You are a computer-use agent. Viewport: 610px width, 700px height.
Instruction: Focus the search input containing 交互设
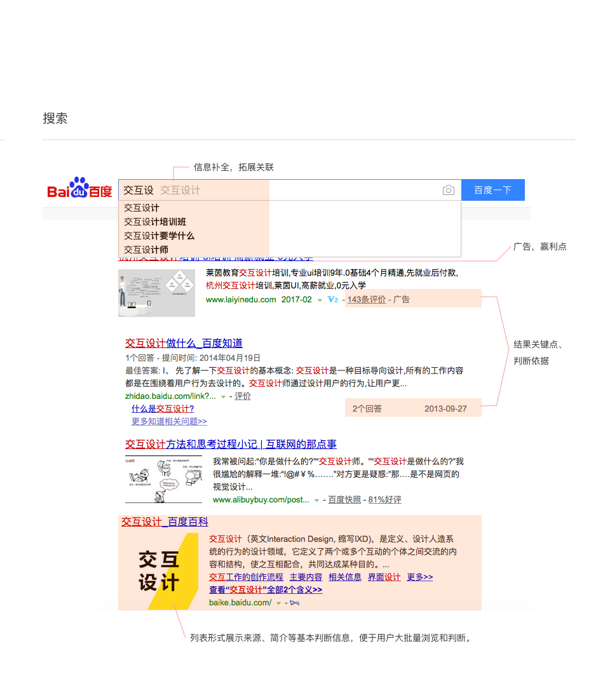coord(289,190)
